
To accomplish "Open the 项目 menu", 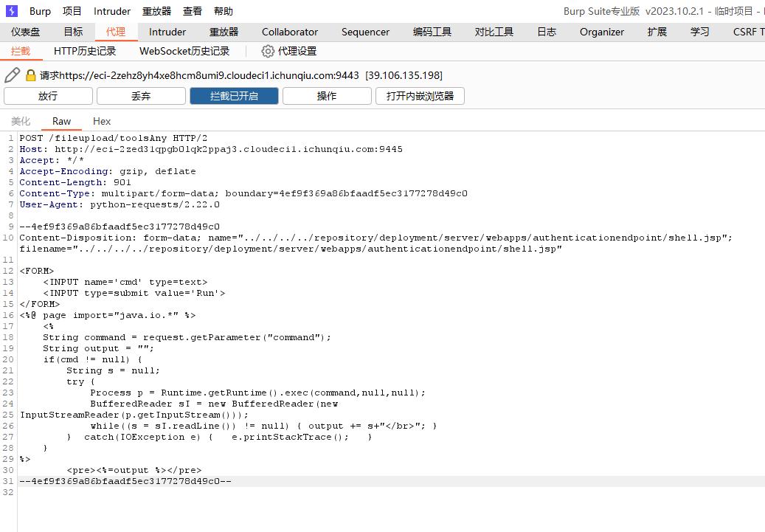I will [72, 11].
